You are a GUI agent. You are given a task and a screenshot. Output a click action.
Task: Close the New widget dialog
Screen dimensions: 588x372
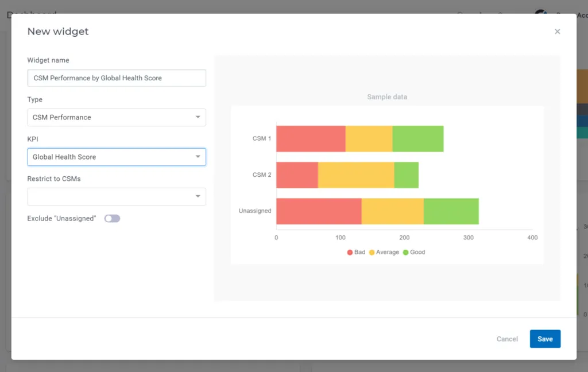(x=557, y=32)
